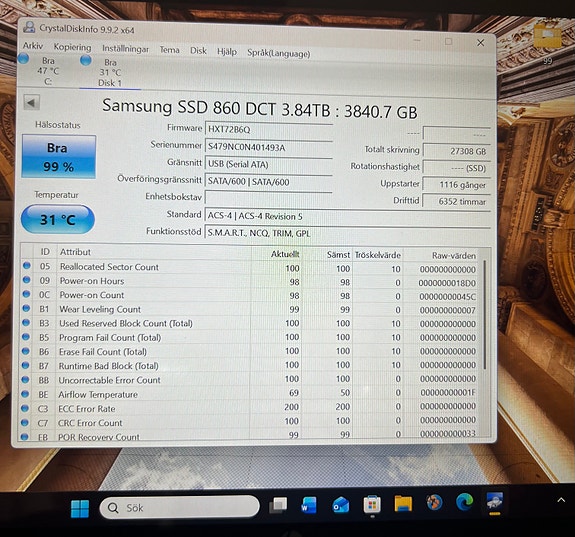Select the Reallocated Sector Count row
Viewport: 575px width, 537px height.
(249, 268)
